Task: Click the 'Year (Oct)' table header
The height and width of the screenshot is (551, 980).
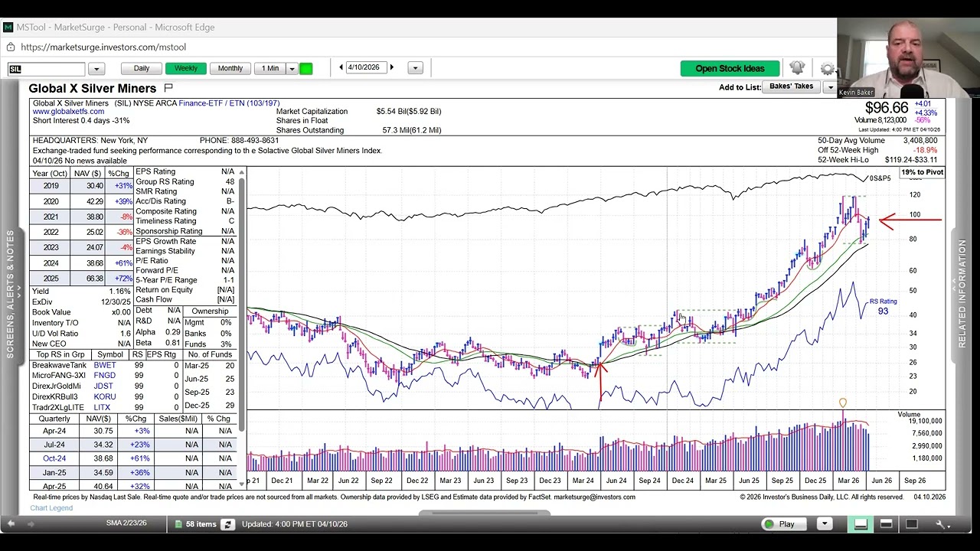Action: pyautogui.click(x=51, y=174)
